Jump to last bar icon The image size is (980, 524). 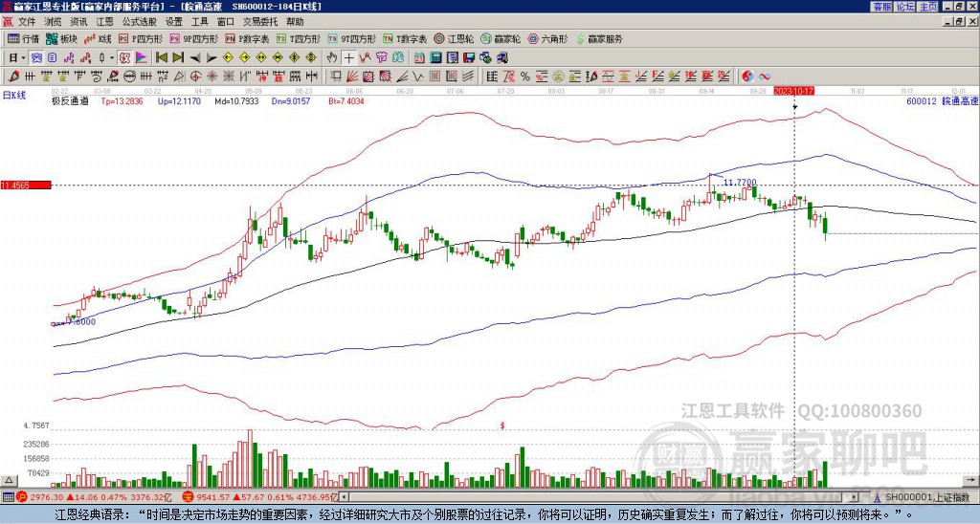(x=178, y=58)
